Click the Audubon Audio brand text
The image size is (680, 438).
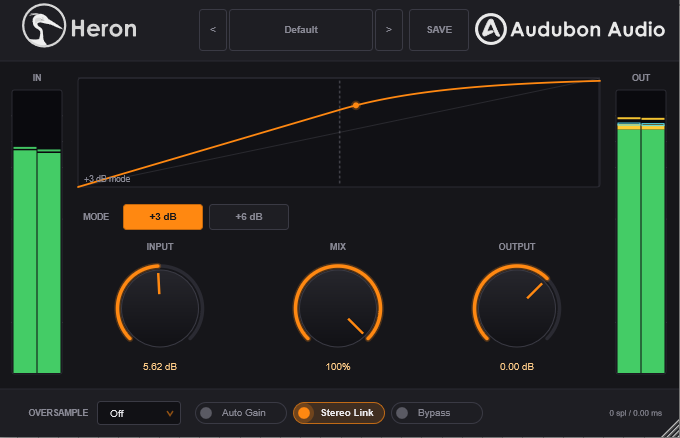tap(588, 29)
